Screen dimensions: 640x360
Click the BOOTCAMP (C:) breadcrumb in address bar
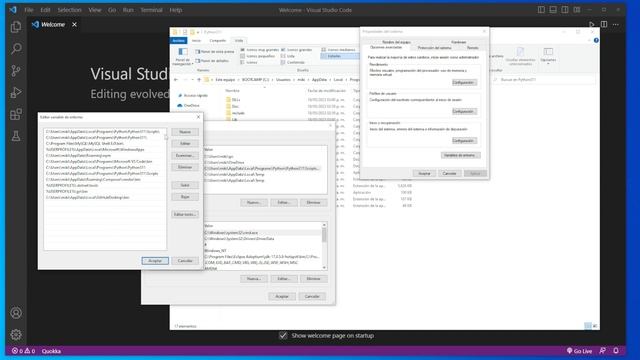tap(256, 80)
